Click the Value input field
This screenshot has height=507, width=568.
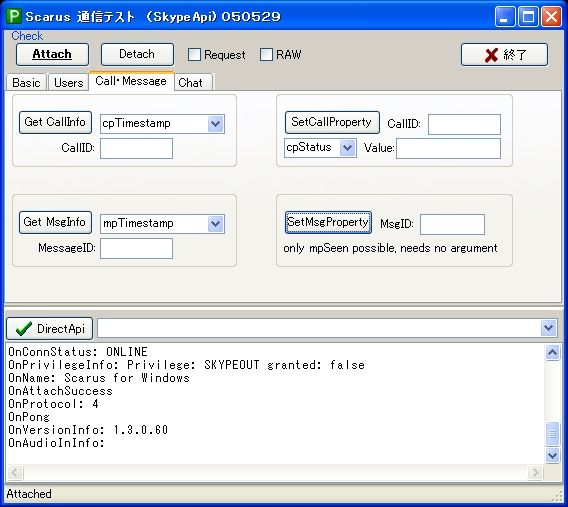pyautogui.click(x=448, y=148)
